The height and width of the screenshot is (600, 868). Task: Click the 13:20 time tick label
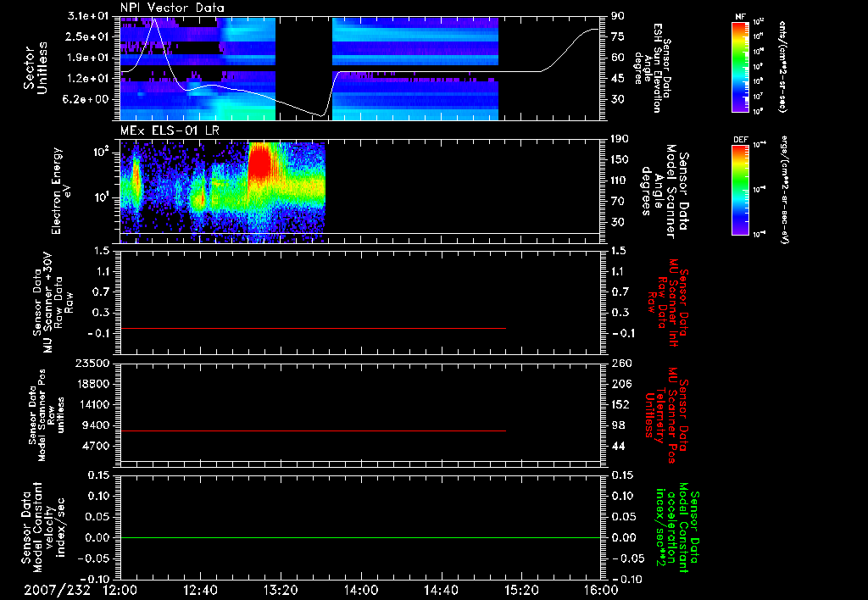281,590
